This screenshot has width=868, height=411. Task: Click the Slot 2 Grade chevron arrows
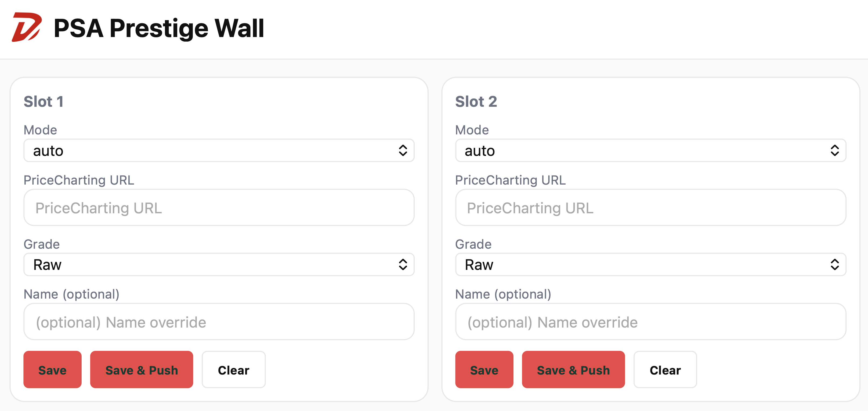(834, 265)
